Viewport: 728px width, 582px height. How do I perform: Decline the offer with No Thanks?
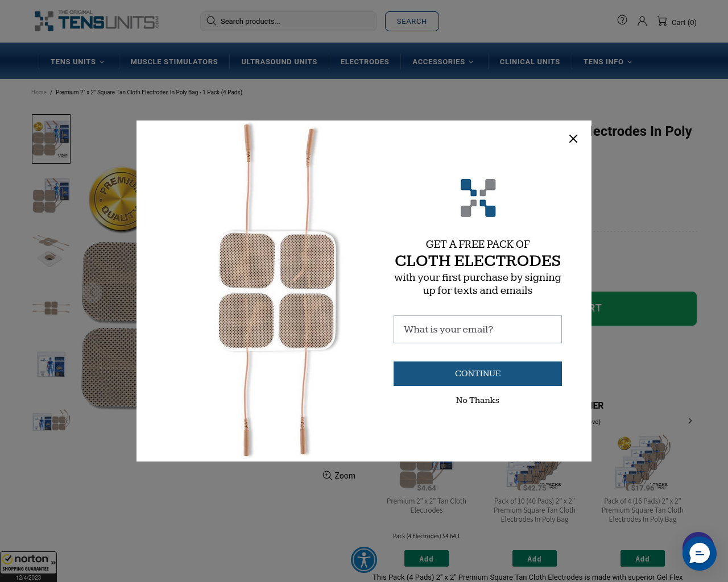(x=478, y=400)
